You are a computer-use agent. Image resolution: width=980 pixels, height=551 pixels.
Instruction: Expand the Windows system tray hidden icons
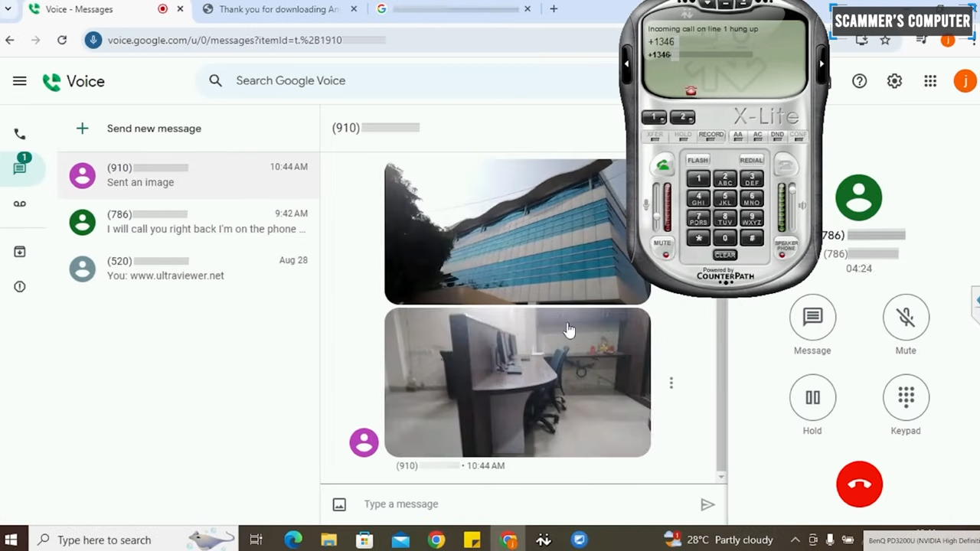pyautogui.click(x=795, y=540)
